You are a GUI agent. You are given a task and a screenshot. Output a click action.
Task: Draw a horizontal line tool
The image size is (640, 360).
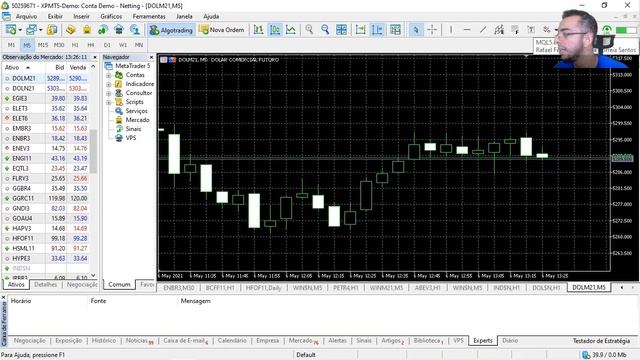(x=467, y=30)
